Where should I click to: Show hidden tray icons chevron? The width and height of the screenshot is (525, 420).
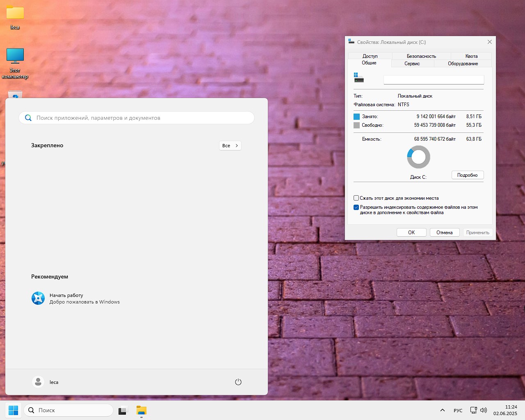pyautogui.click(x=442, y=410)
